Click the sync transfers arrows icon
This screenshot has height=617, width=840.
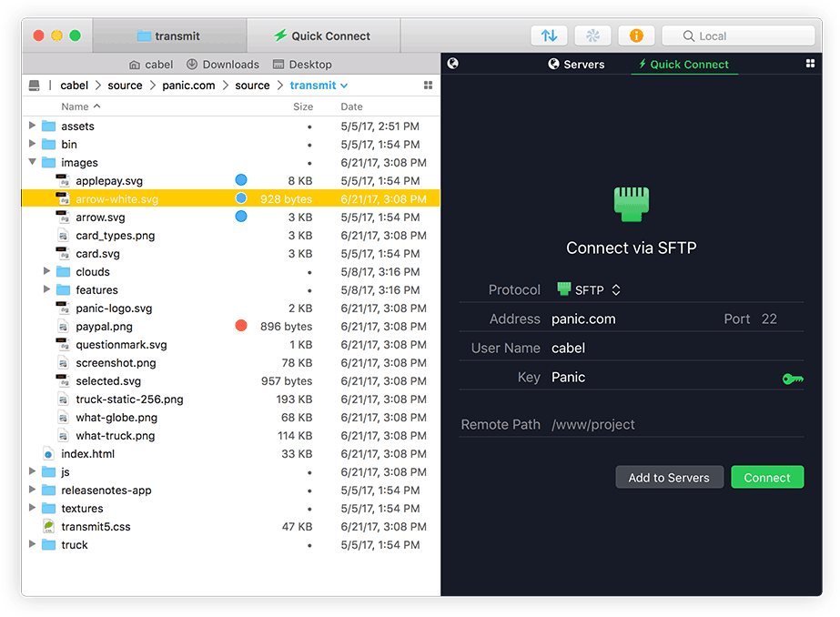pos(549,35)
